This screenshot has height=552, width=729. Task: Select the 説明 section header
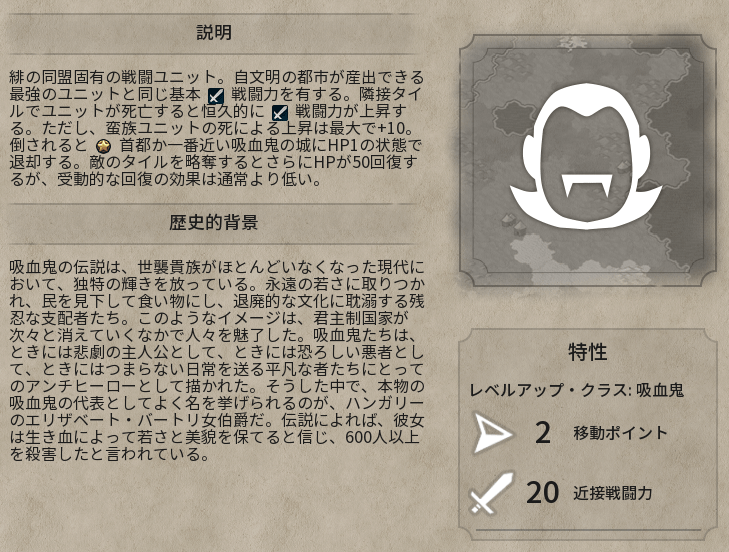[213, 33]
